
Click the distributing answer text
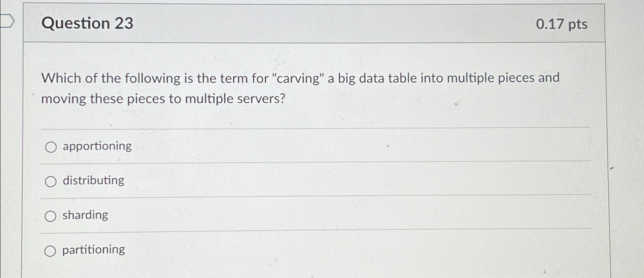[92, 181]
